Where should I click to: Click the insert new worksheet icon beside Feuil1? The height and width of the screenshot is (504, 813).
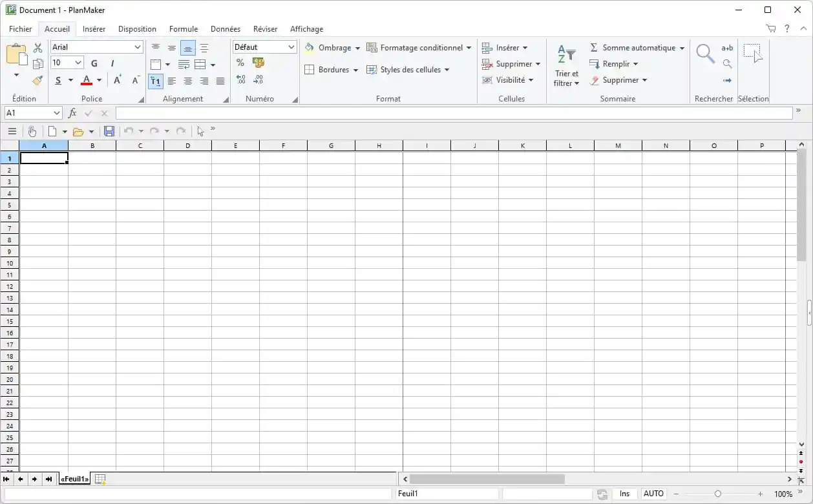(x=100, y=479)
